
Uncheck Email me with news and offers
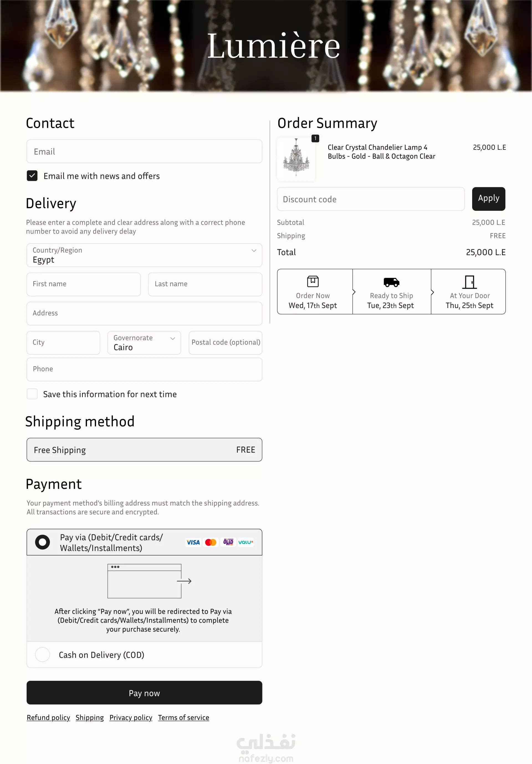(32, 176)
